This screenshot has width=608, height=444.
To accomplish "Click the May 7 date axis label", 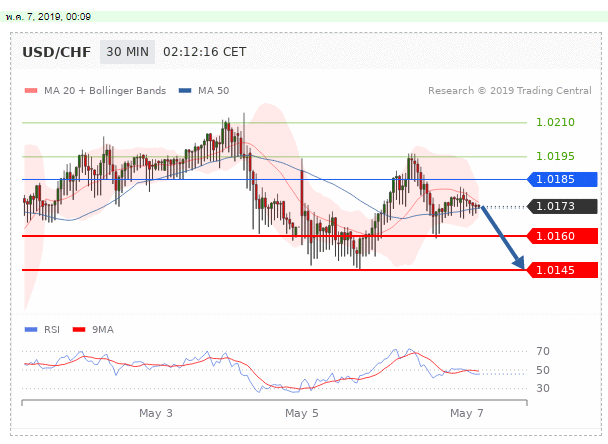I will coord(467,413).
